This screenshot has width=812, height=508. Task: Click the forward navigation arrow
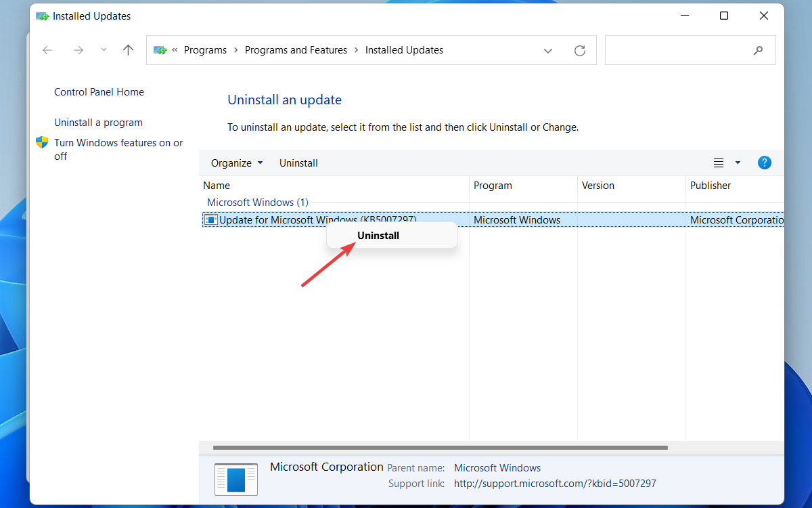[x=78, y=49]
